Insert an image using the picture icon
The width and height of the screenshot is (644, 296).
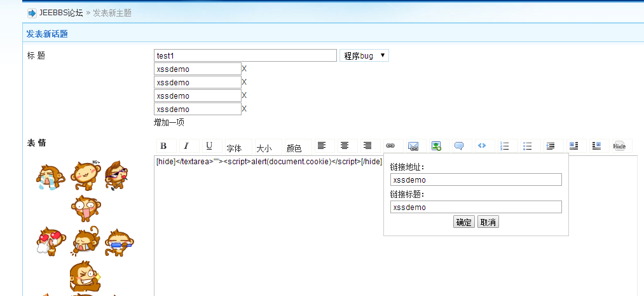pos(436,146)
